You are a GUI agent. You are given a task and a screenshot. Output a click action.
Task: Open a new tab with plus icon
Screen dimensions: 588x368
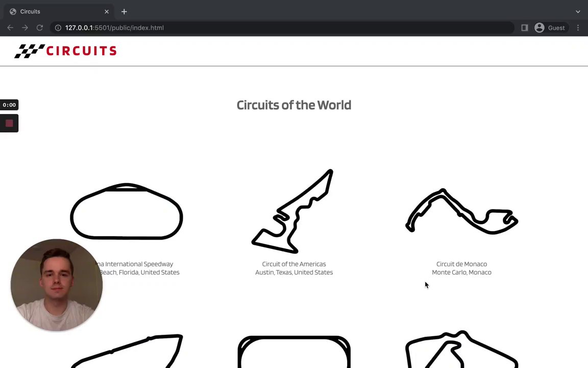click(x=124, y=12)
